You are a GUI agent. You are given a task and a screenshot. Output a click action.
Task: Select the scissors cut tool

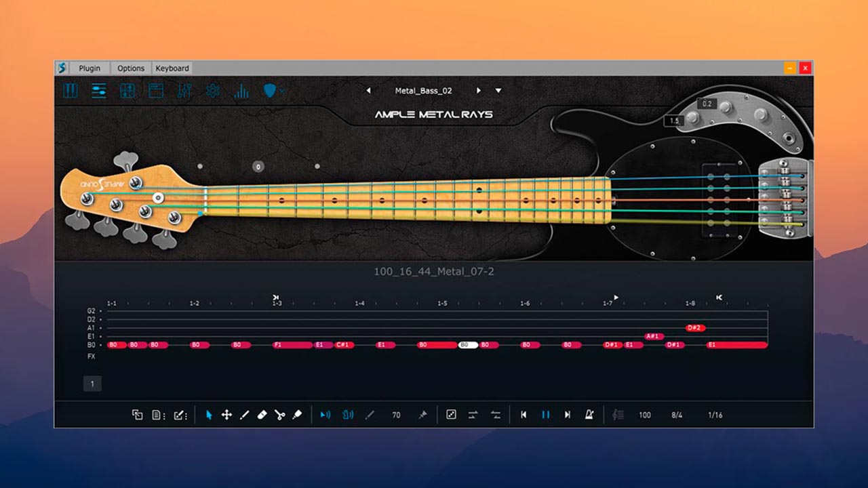[281, 415]
